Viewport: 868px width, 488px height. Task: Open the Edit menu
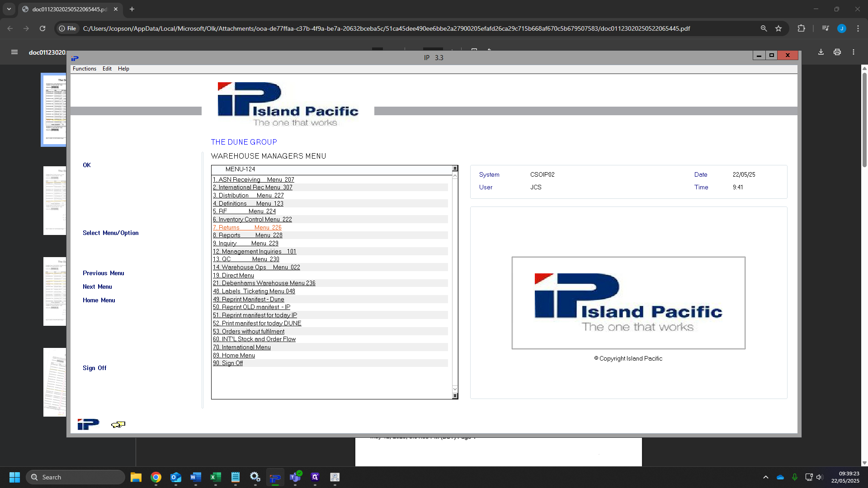click(107, 69)
